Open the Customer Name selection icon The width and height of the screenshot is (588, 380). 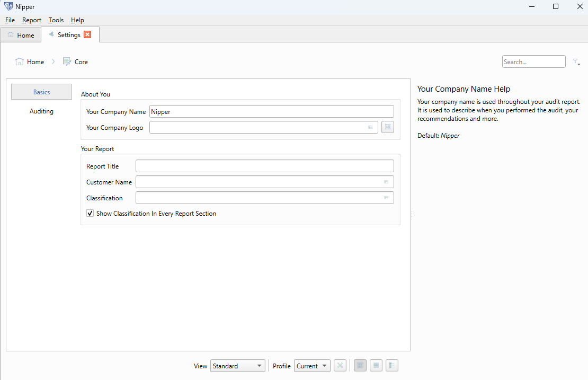point(386,182)
